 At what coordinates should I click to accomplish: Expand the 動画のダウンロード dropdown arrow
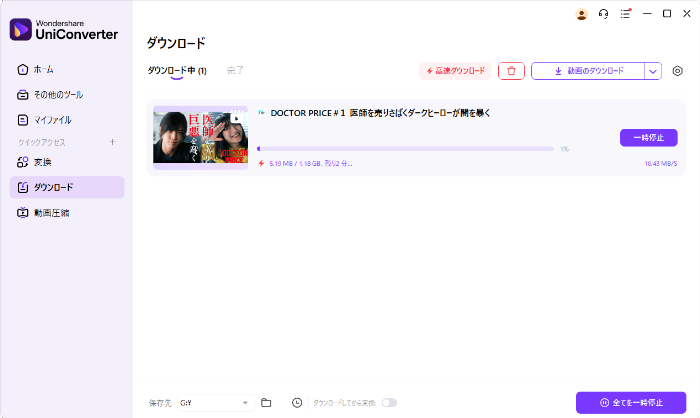653,71
